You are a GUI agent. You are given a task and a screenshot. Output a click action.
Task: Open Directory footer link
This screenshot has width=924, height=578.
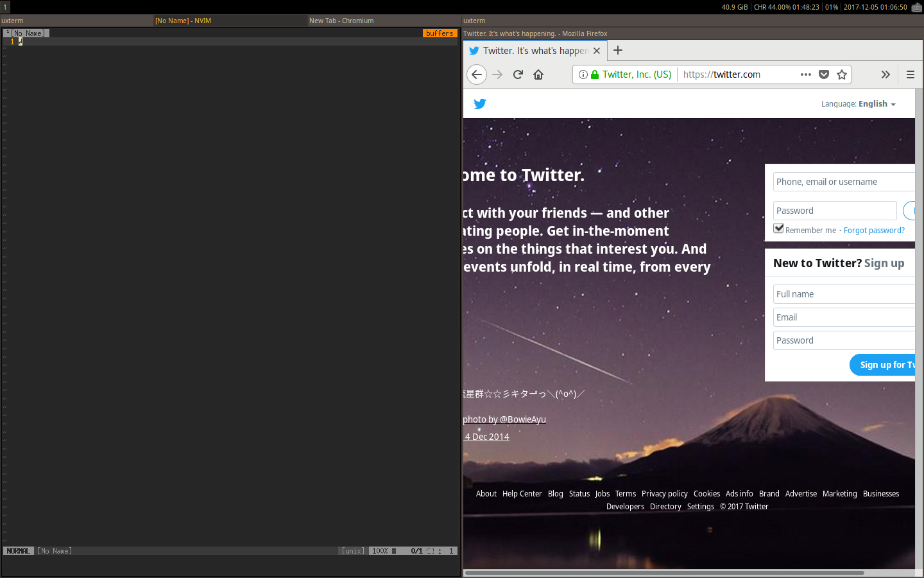[665, 507]
